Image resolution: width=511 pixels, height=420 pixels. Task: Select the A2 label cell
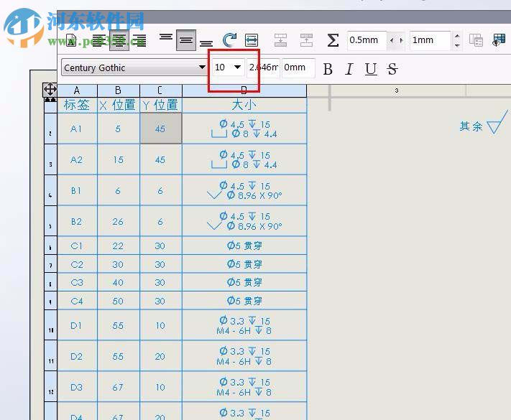coord(77,159)
